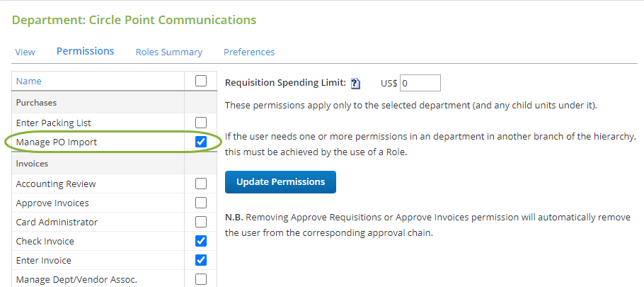Tick the Manage Dept/Vendor Assoc. checkbox
Screen dimensions: 644x287
[201, 280]
